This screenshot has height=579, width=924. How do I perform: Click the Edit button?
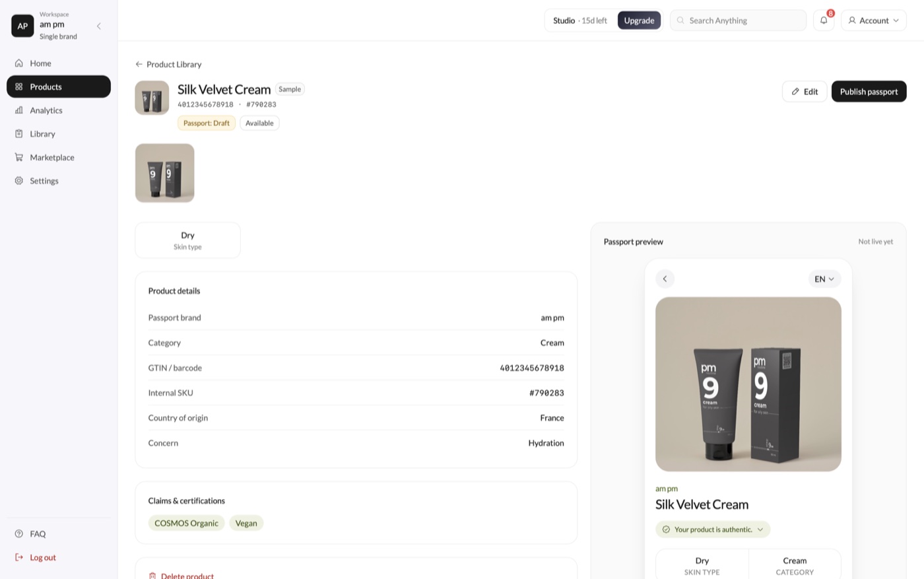pyautogui.click(x=804, y=92)
